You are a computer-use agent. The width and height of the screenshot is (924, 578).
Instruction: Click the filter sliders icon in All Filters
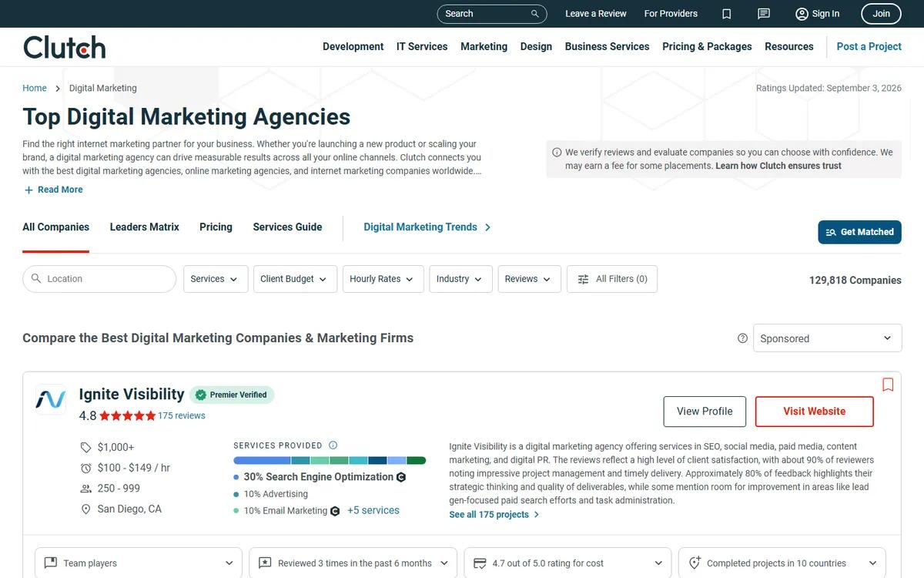coord(583,279)
